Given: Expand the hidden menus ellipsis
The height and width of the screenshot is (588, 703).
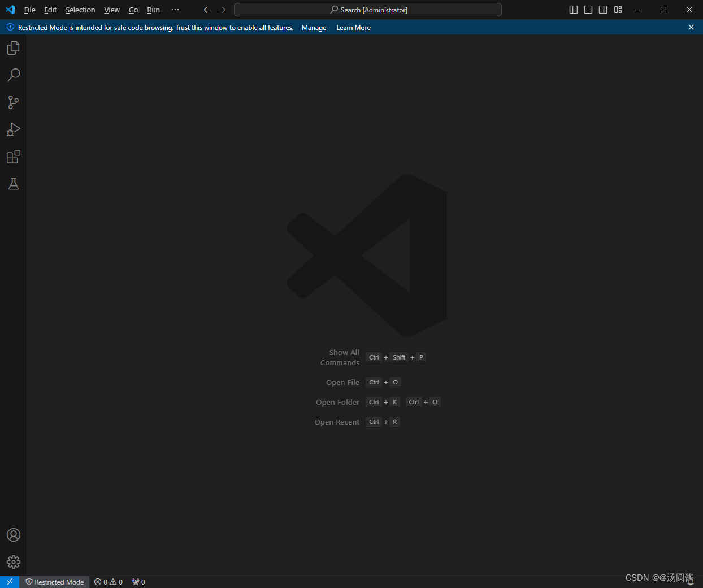Looking at the screenshot, I should (175, 10).
